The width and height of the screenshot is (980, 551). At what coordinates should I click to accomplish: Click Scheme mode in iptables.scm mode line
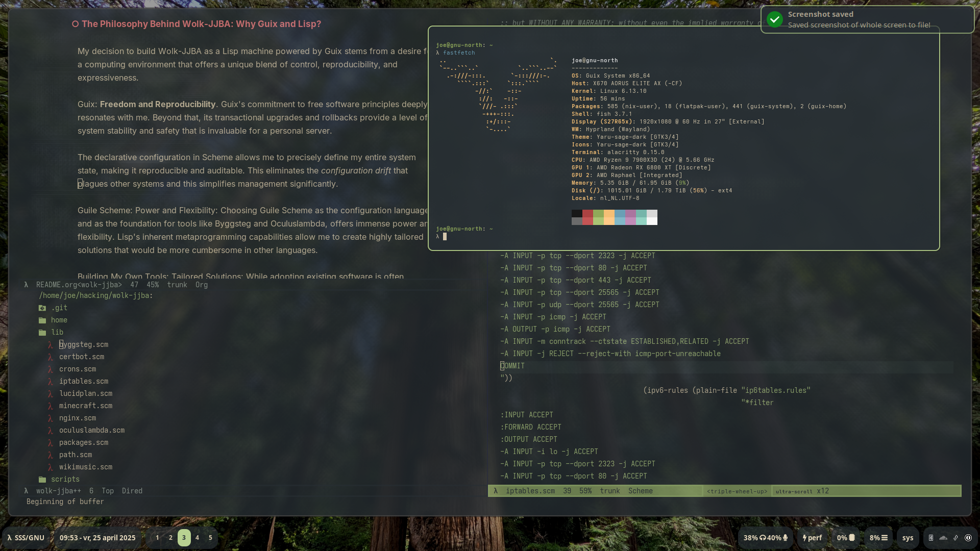(641, 491)
